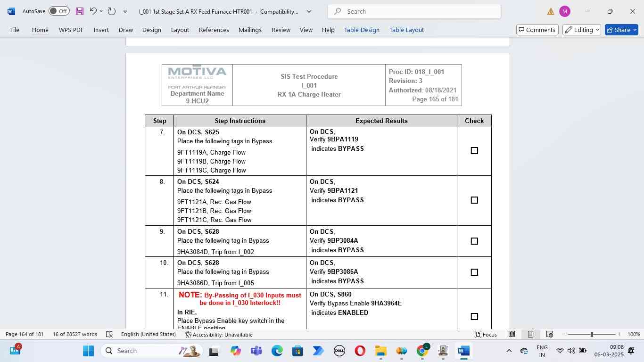Open the Editing mode dropdown

coord(582,30)
